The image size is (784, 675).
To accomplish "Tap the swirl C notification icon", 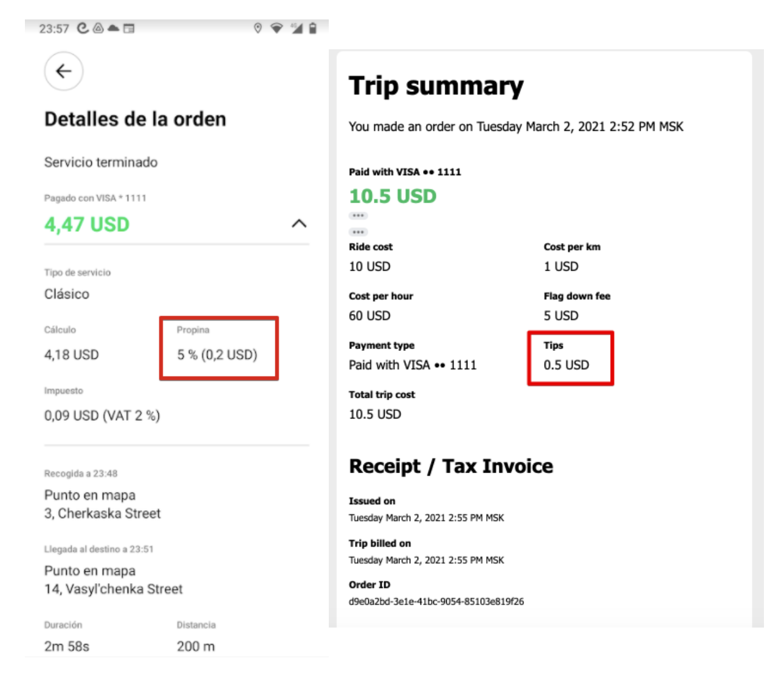I will (x=83, y=28).
